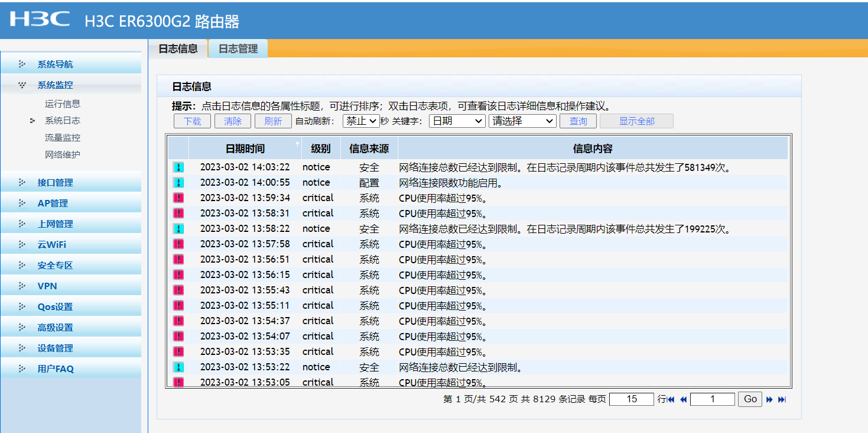
Task: Click the 下载 button
Action: point(193,121)
